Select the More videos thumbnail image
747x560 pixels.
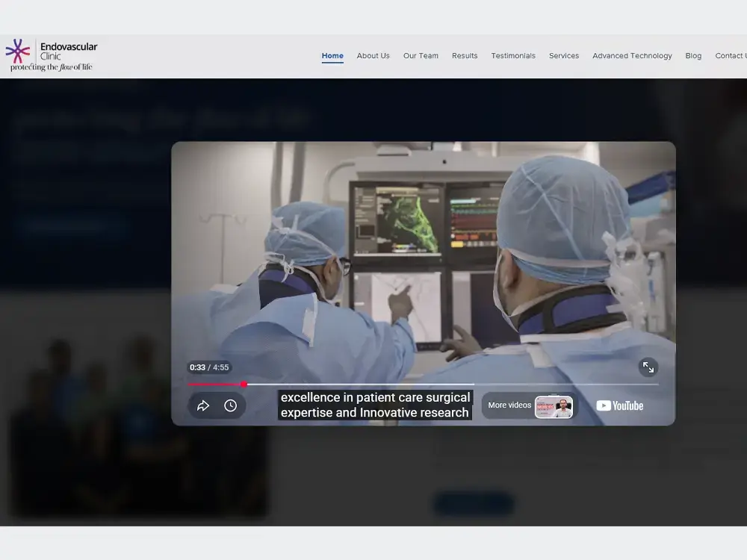(554, 407)
